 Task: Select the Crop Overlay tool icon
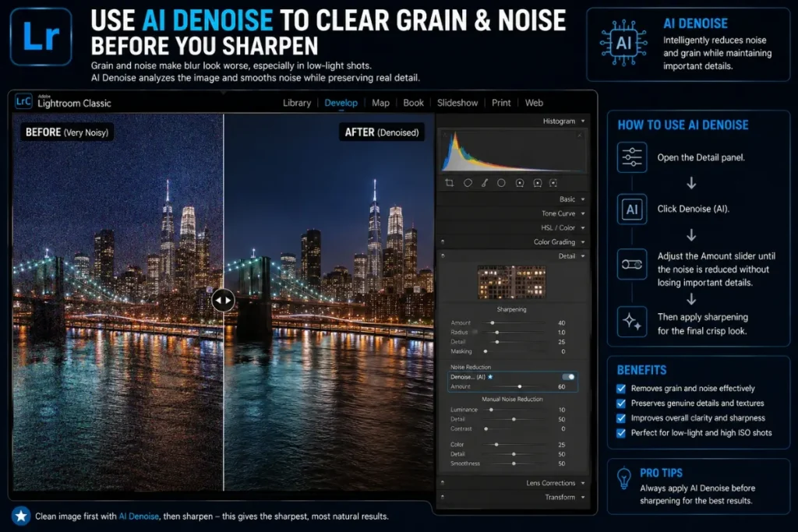(450, 182)
